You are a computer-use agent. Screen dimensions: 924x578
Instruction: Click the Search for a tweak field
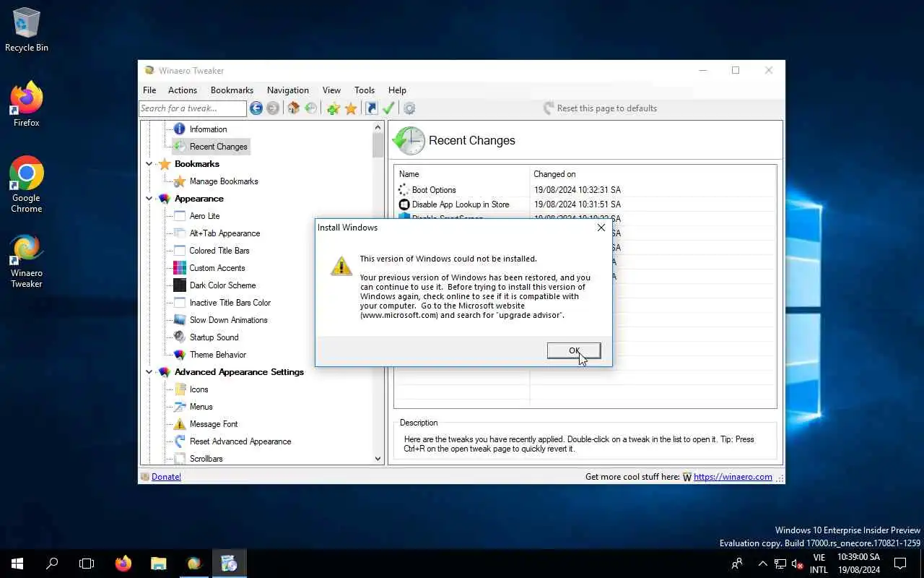[193, 108]
